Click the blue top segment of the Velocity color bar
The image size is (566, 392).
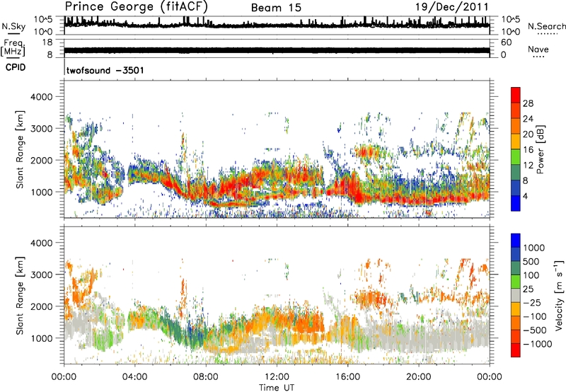[x=516, y=241]
